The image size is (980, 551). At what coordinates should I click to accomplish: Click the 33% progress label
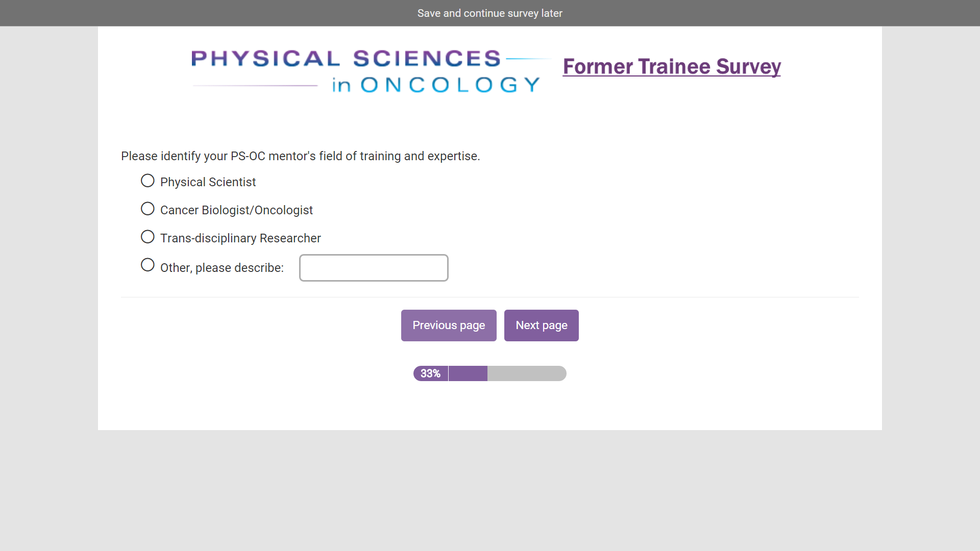(x=430, y=373)
